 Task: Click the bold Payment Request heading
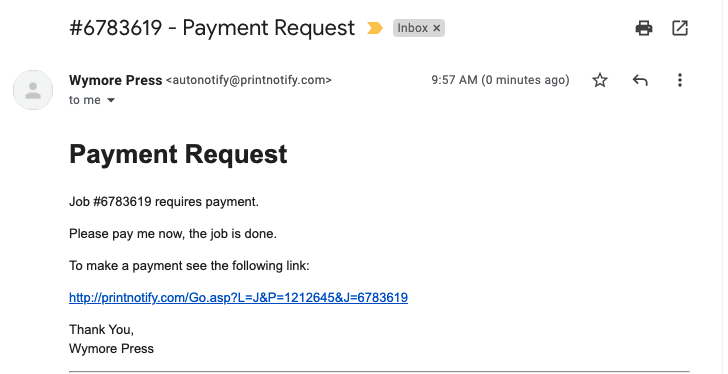click(x=178, y=154)
